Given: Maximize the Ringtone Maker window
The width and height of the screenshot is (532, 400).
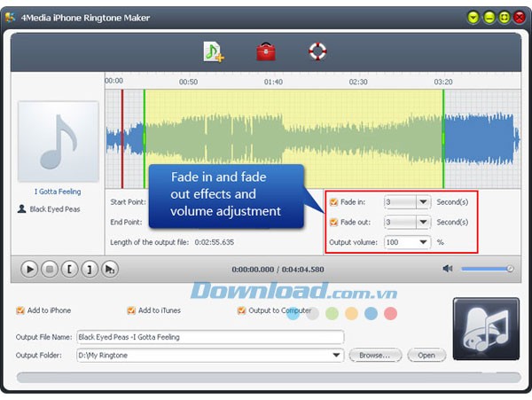Looking at the screenshot, I should tap(505, 18).
